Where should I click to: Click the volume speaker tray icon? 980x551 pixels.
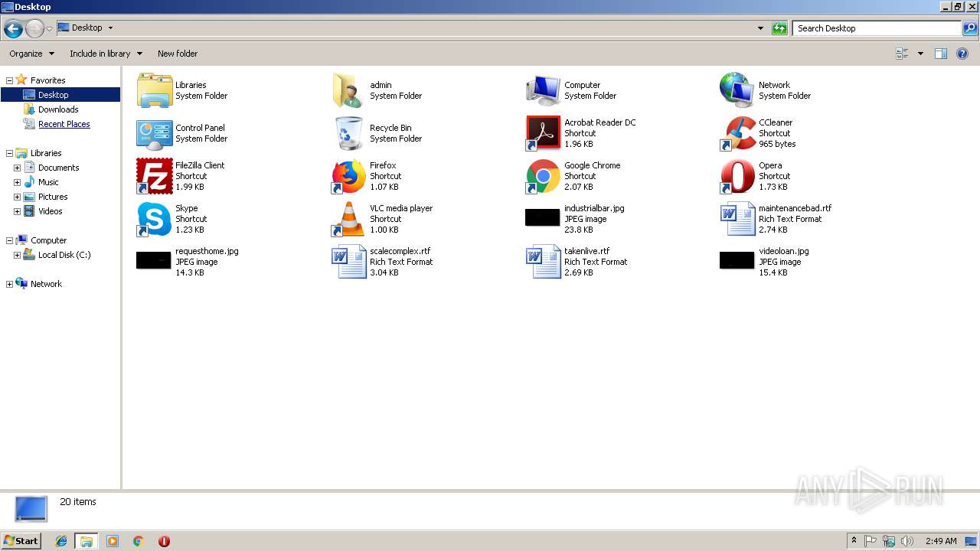pos(907,541)
